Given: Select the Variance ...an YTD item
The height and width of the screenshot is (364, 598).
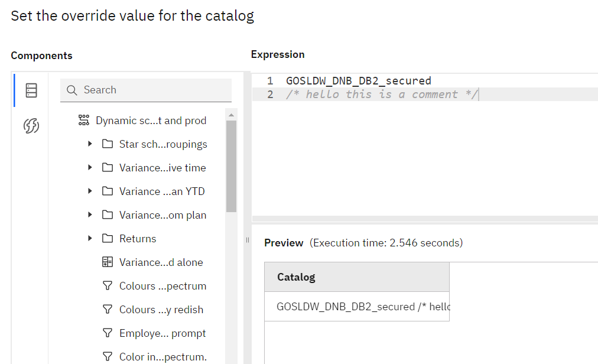Looking at the screenshot, I should (162, 191).
